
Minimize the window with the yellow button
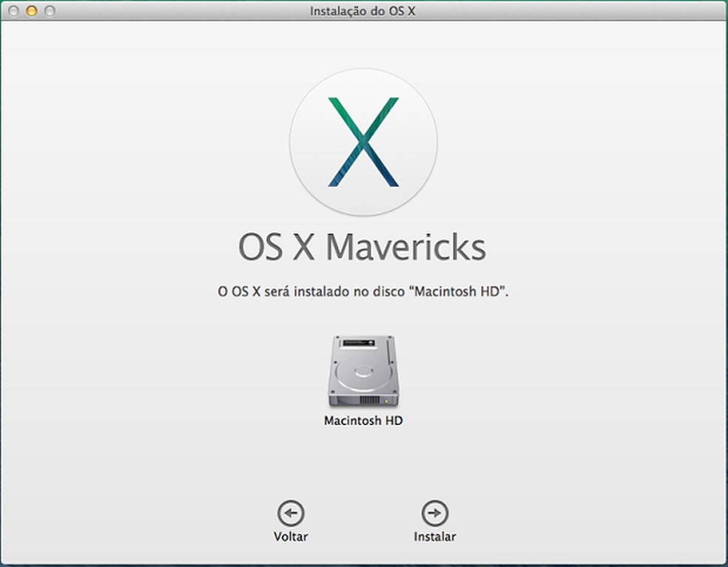point(32,11)
